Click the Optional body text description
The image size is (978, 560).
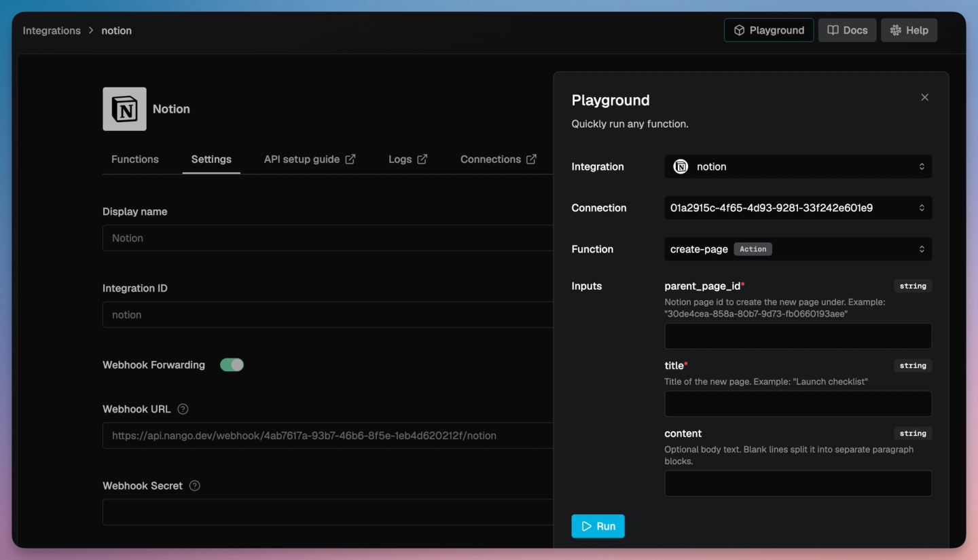point(789,455)
